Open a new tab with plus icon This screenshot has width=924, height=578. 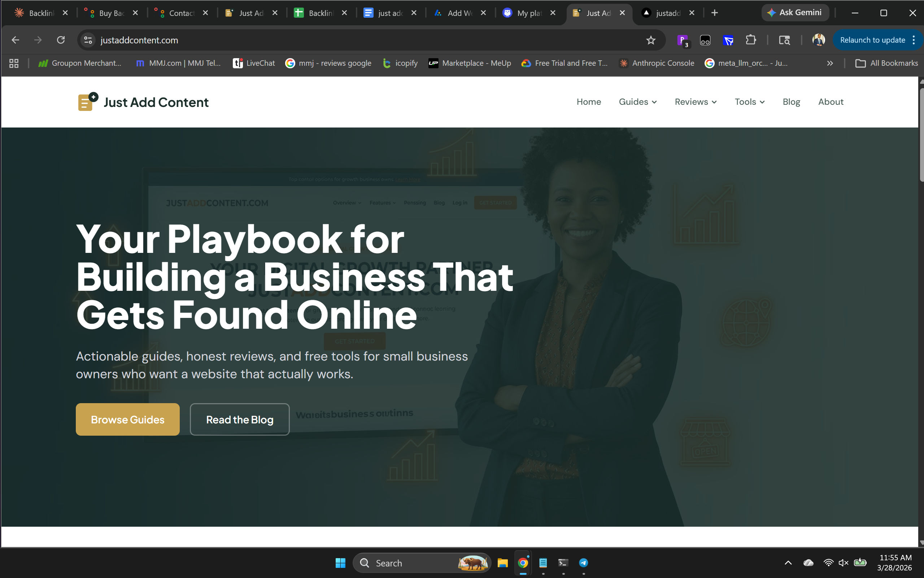click(x=714, y=13)
